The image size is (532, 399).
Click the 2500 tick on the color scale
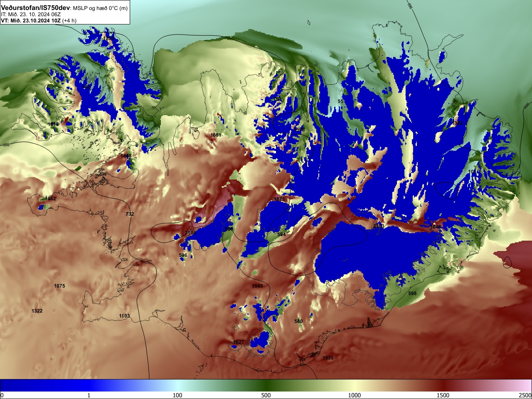(x=525, y=395)
